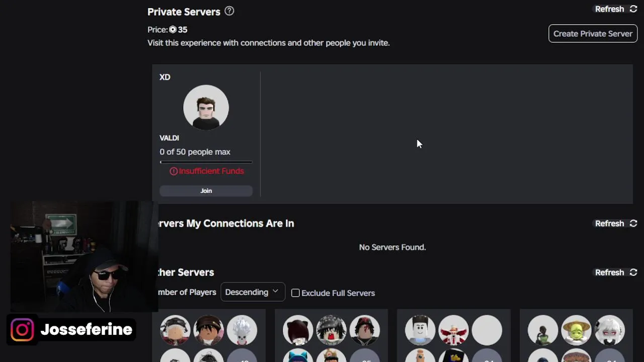Click the webcam overlay of the streamer
This screenshot has height=362, width=644.
[x=83, y=256]
